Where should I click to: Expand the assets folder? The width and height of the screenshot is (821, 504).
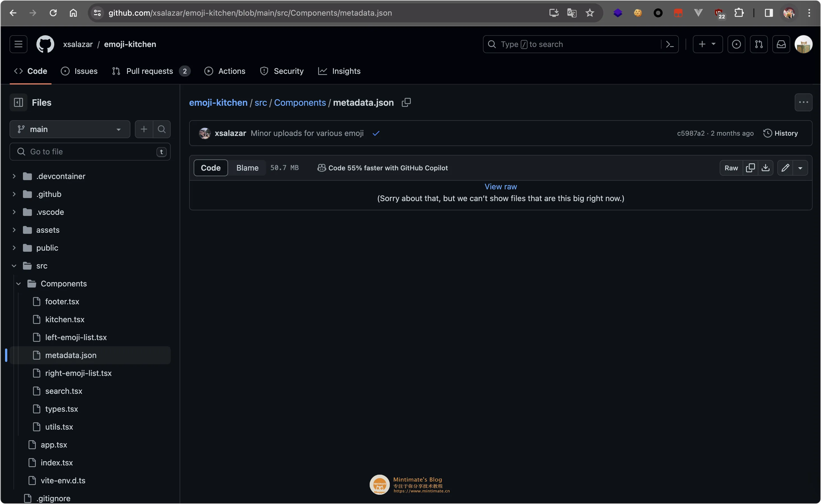click(x=14, y=230)
